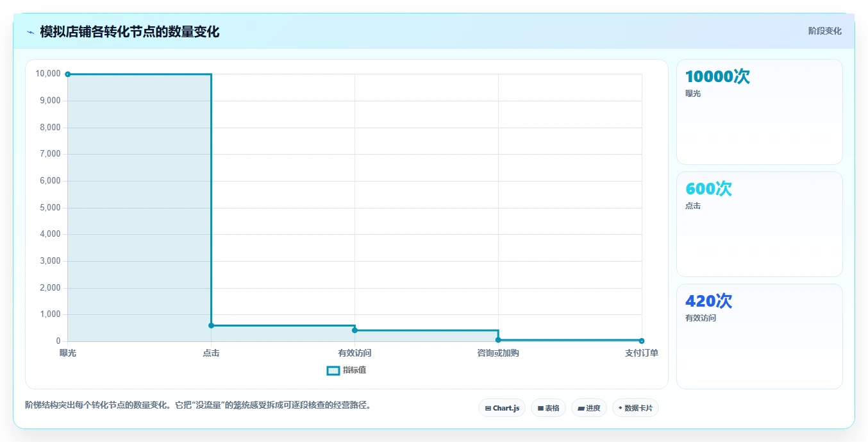
Task: Click the 支付订单 data point on the line
Action: pyautogui.click(x=642, y=341)
